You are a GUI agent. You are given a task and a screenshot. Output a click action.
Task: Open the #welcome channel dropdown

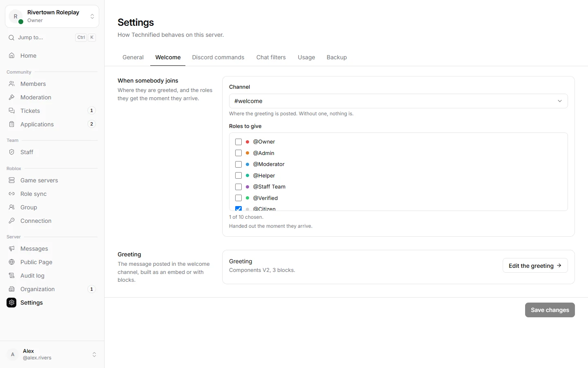coord(398,101)
